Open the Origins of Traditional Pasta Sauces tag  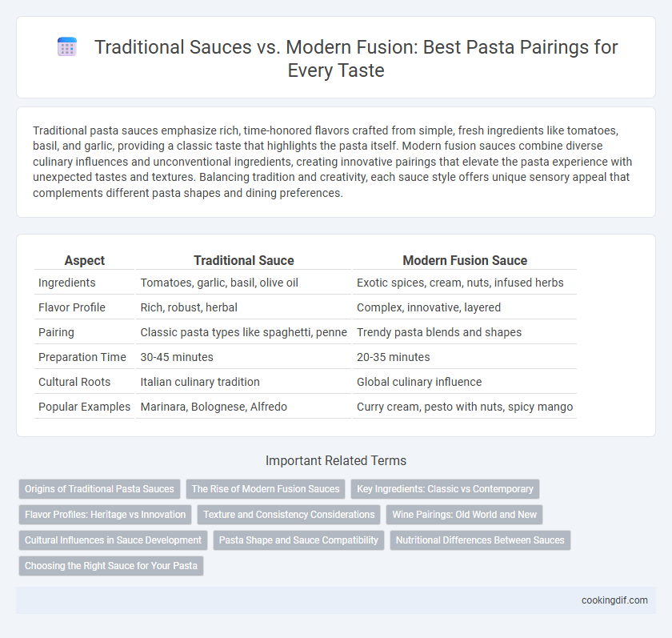click(99, 489)
